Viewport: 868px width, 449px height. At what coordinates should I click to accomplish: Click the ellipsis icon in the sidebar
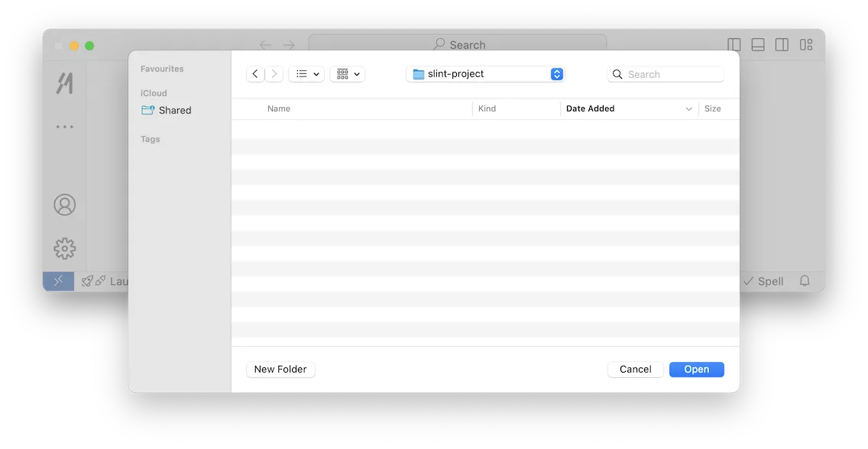click(65, 126)
